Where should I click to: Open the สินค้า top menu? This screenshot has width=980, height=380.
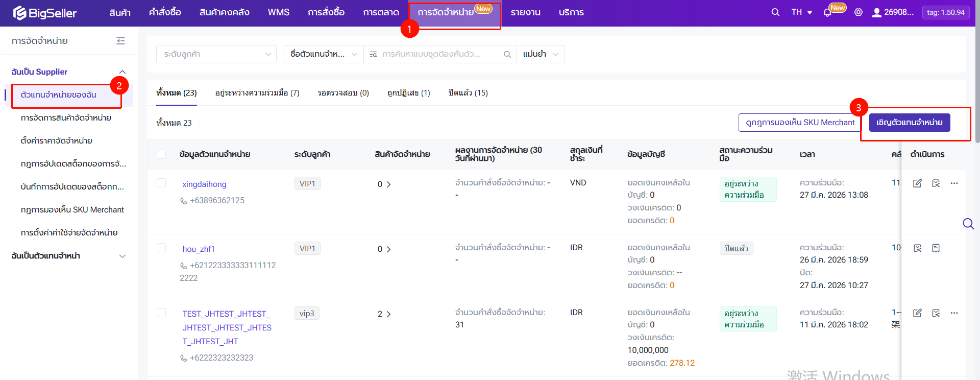pyautogui.click(x=120, y=12)
